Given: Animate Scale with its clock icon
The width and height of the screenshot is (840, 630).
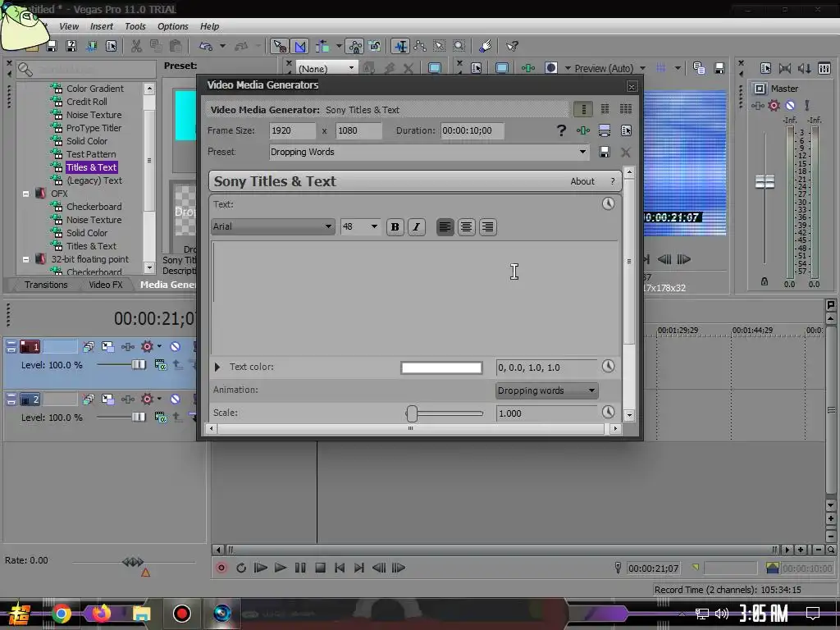Looking at the screenshot, I should pyautogui.click(x=608, y=412).
